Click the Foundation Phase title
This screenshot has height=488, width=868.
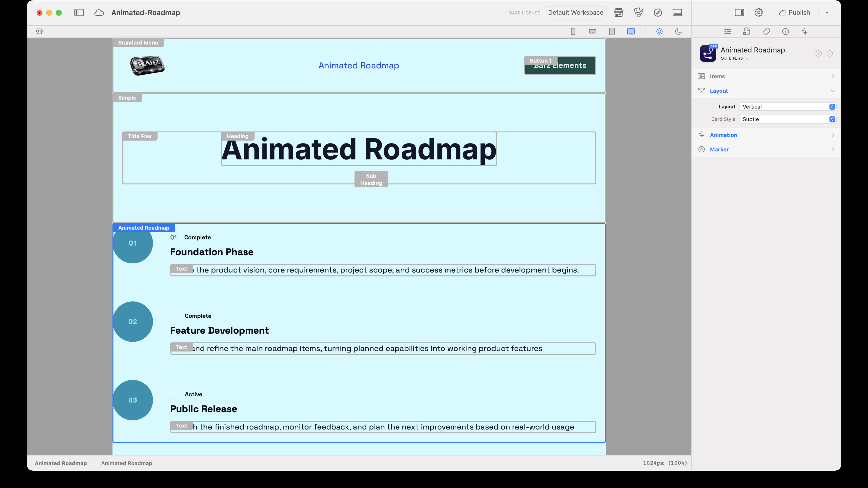[x=212, y=252]
